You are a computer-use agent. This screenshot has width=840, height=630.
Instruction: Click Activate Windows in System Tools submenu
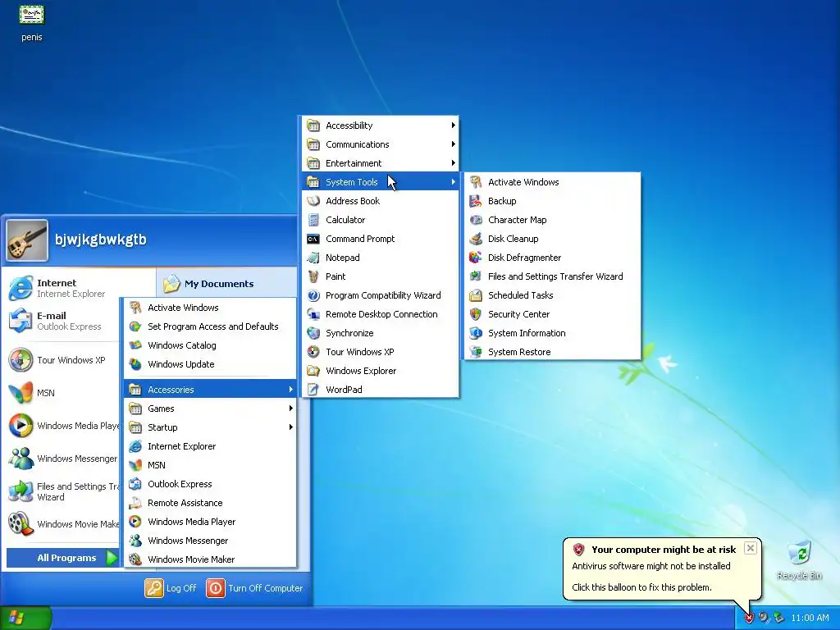click(x=552, y=182)
